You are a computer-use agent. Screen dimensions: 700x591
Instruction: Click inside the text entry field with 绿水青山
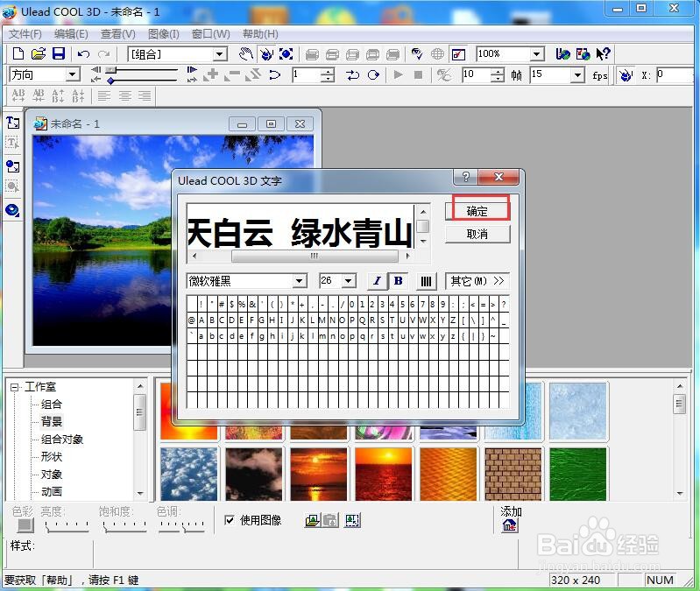pyautogui.click(x=300, y=227)
